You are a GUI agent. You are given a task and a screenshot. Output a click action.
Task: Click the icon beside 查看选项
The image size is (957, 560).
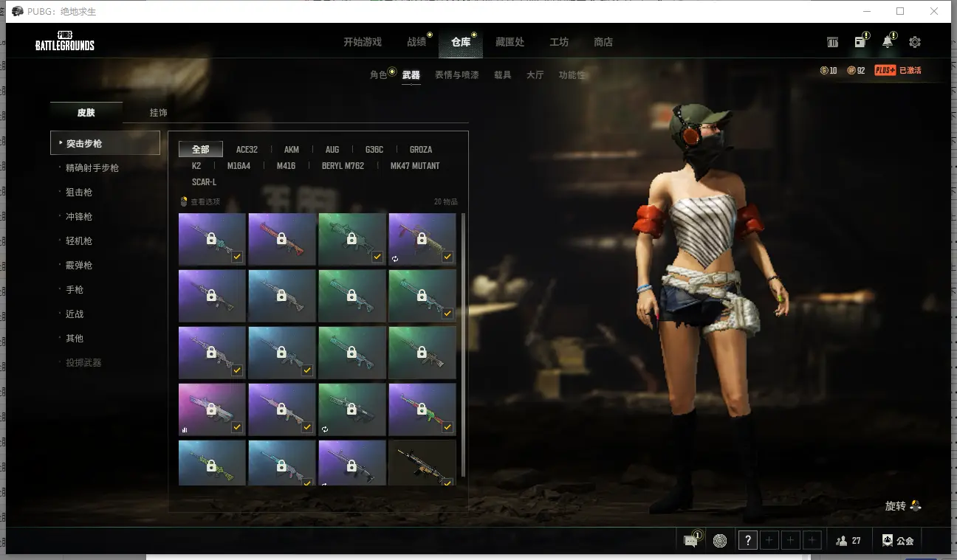pyautogui.click(x=185, y=201)
